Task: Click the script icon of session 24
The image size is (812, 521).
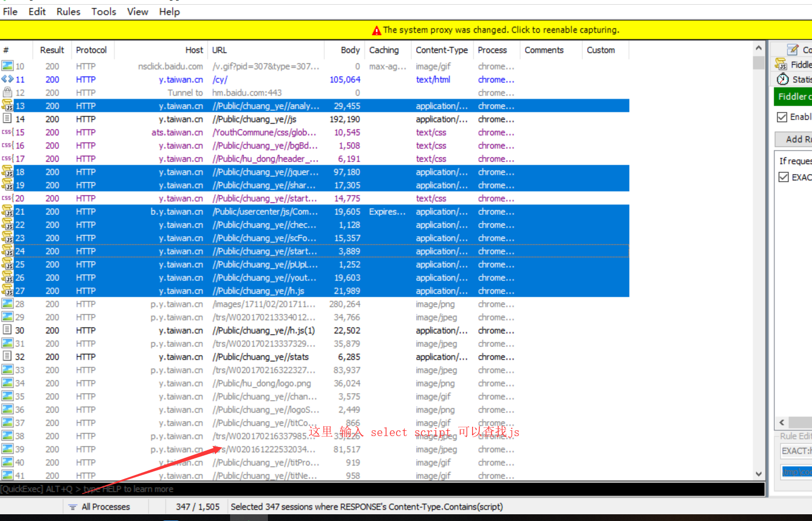Action: pos(7,251)
